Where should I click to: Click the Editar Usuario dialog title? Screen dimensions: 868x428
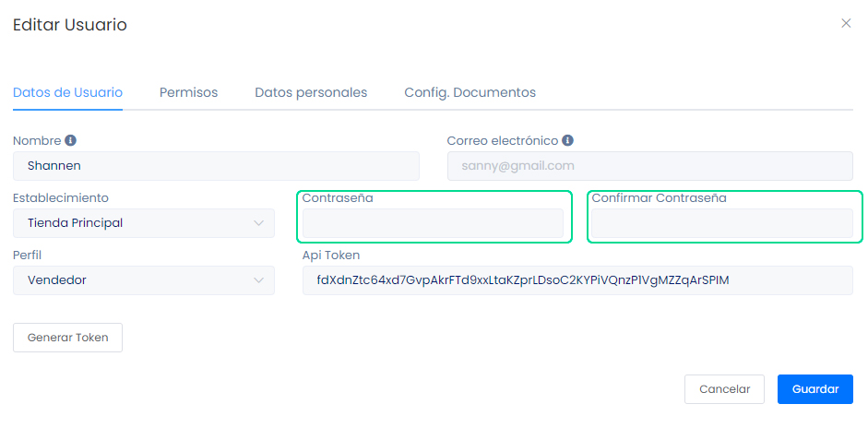(x=70, y=25)
